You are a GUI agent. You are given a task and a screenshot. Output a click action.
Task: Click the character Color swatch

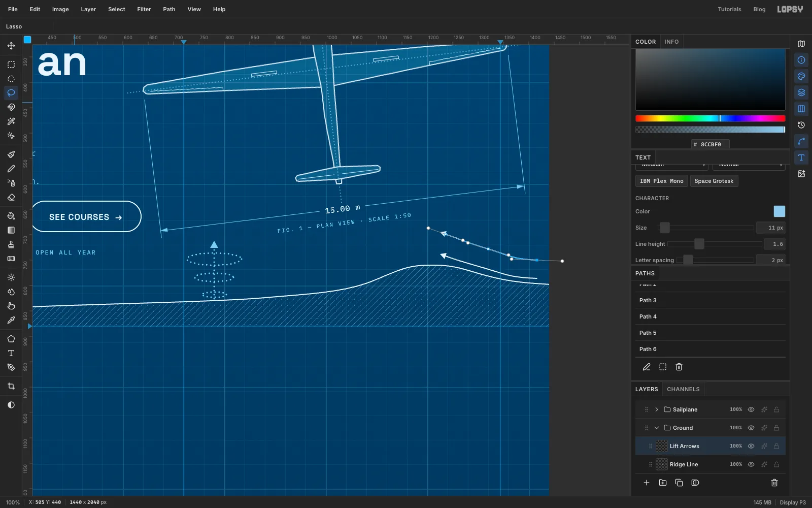pyautogui.click(x=779, y=211)
